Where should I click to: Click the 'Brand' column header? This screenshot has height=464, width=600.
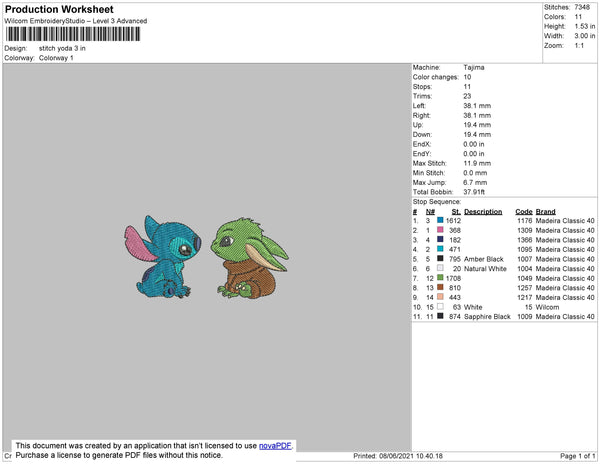tap(545, 212)
